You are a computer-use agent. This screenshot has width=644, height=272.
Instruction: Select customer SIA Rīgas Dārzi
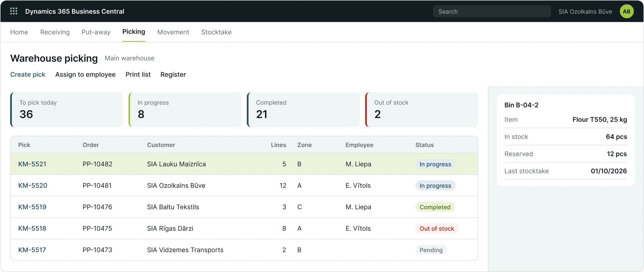tap(170, 229)
